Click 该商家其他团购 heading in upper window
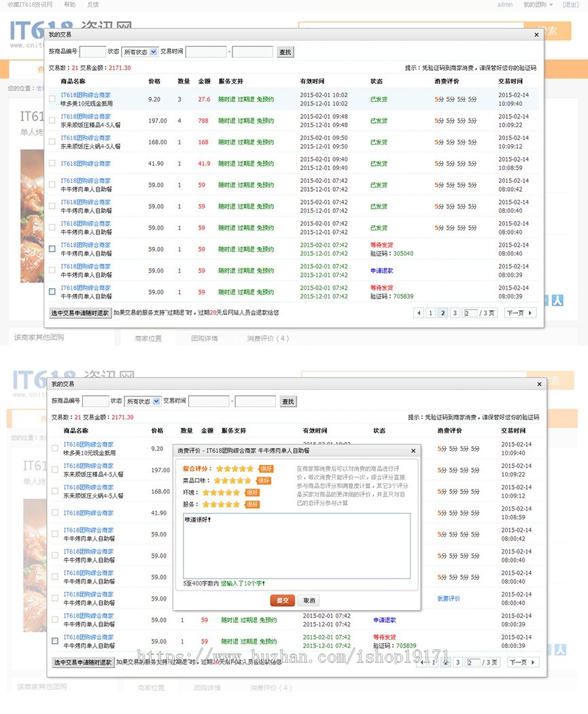588x714 pixels. point(39,337)
